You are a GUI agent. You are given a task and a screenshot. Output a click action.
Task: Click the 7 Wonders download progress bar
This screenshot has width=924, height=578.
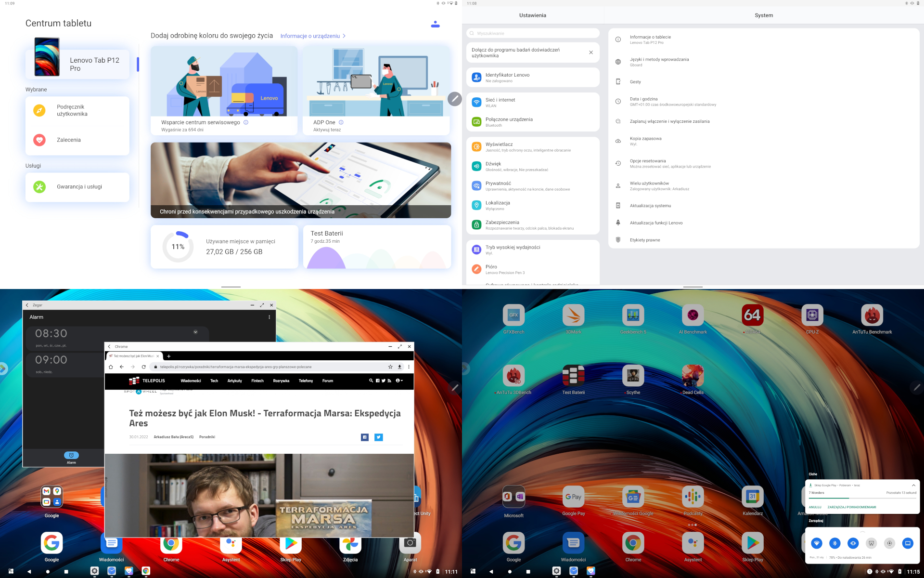pyautogui.click(x=862, y=499)
